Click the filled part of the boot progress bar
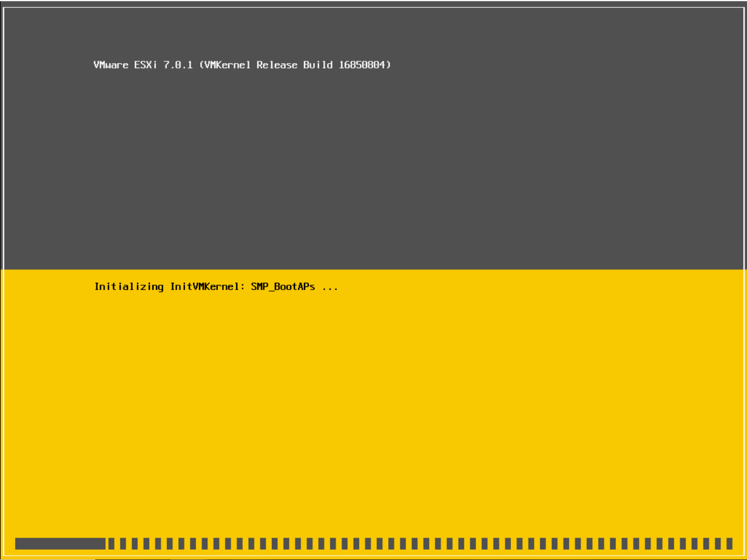 click(x=60, y=544)
